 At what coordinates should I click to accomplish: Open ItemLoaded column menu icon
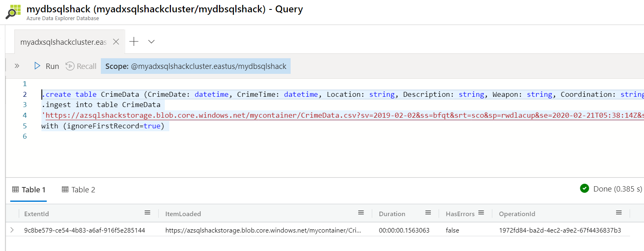pyautogui.click(x=361, y=213)
